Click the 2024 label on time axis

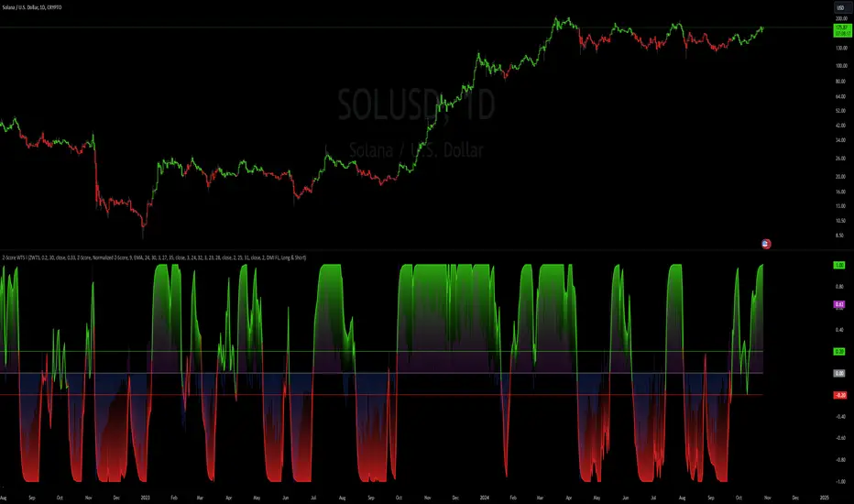tap(484, 498)
